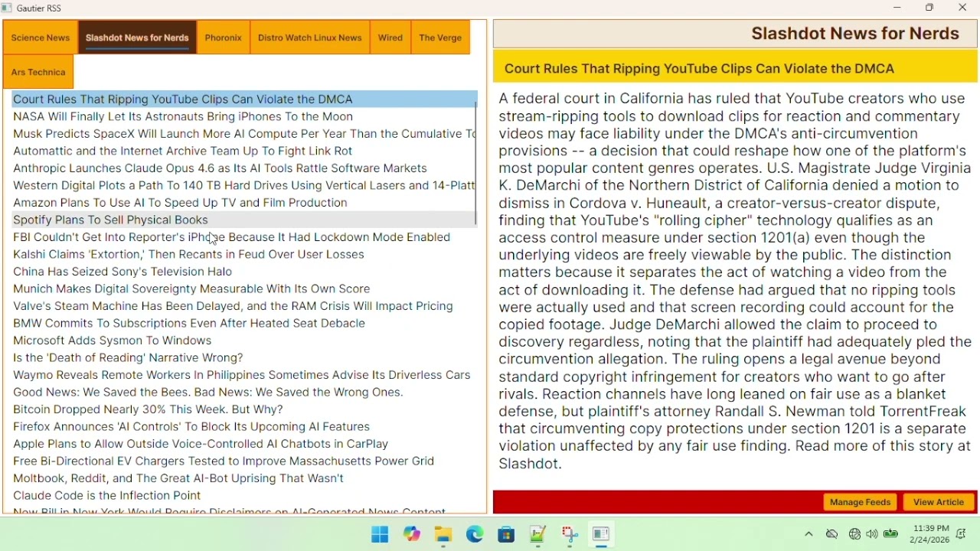
Task: Choose the Western Digital 140 TB headline
Action: 244,186
